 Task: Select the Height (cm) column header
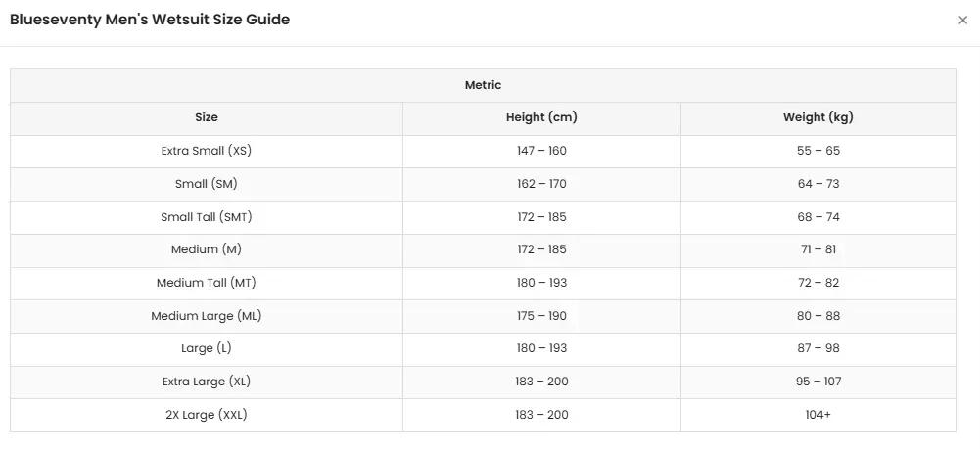coord(541,118)
